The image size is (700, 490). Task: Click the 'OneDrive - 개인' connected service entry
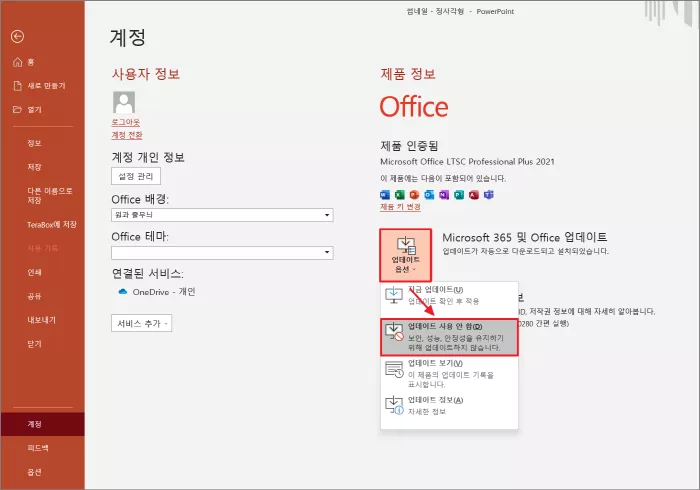point(157,291)
